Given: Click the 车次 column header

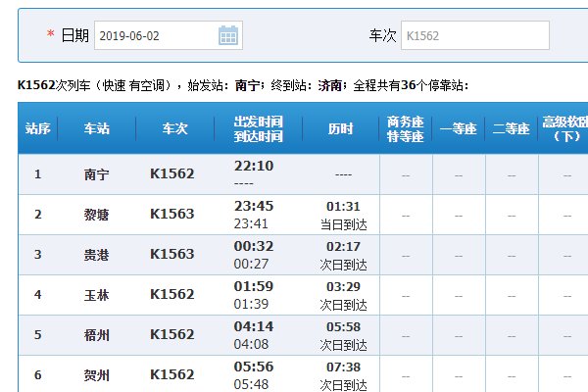Looking at the screenshot, I should [x=174, y=128].
